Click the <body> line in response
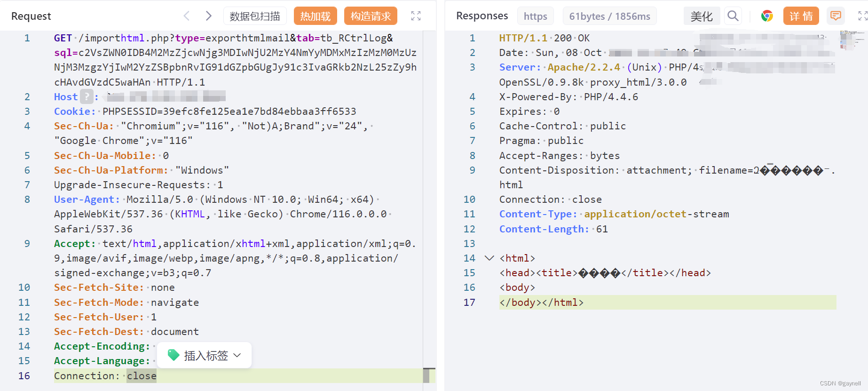The image size is (868, 391). click(517, 287)
